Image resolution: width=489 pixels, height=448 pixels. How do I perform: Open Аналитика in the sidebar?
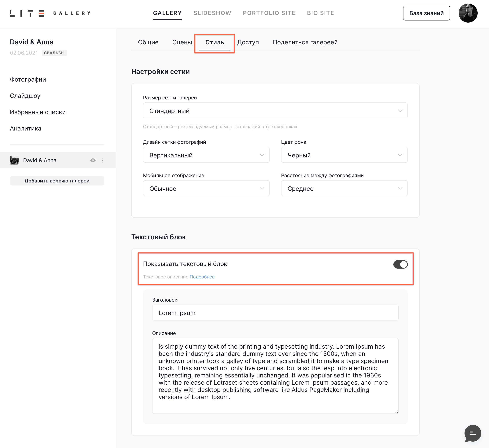coord(25,128)
